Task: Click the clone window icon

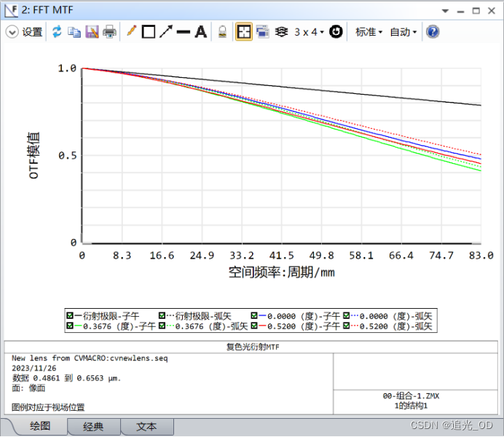Action: [x=263, y=32]
